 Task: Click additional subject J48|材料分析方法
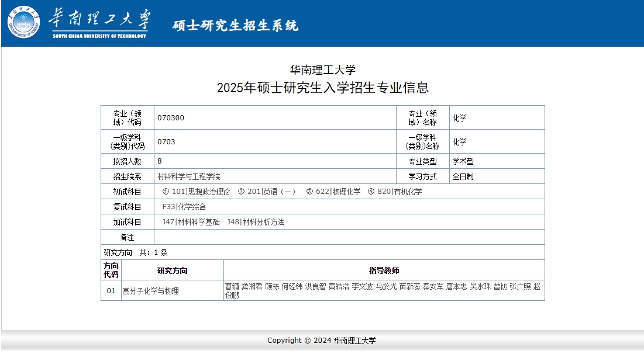(x=256, y=222)
